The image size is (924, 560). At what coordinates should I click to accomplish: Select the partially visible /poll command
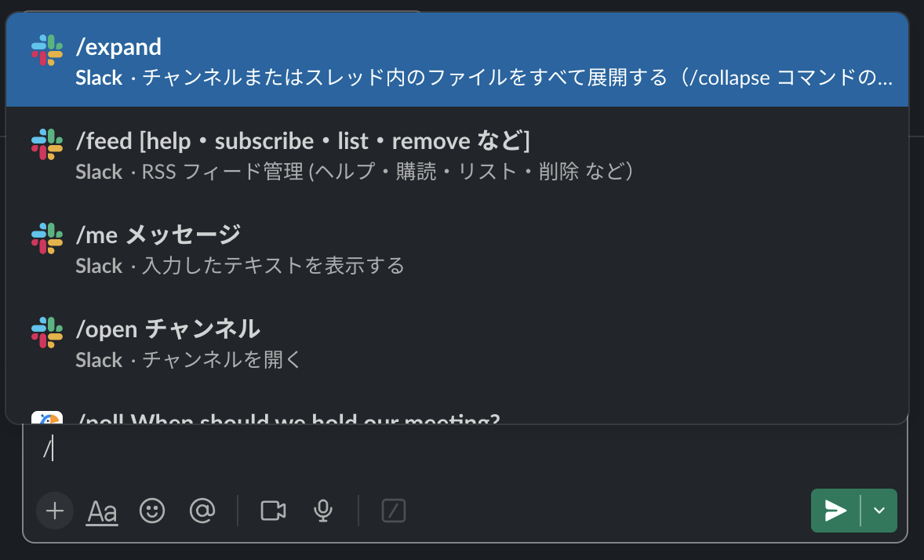coord(314,418)
